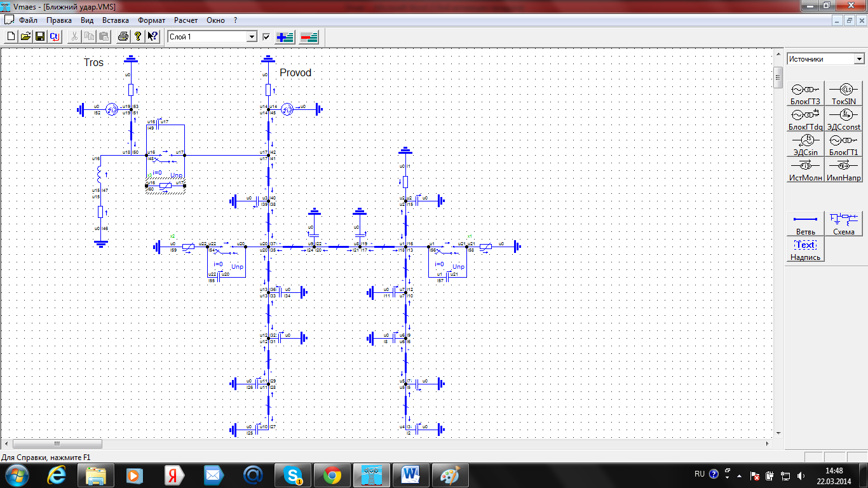This screenshot has width=868, height=488.
Task: Open Skype from the taskbar
Action: point(294,475)
